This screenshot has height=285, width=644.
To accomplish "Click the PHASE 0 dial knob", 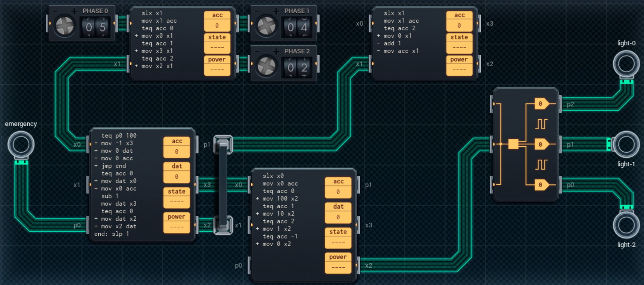I will [x=64, y=26].
